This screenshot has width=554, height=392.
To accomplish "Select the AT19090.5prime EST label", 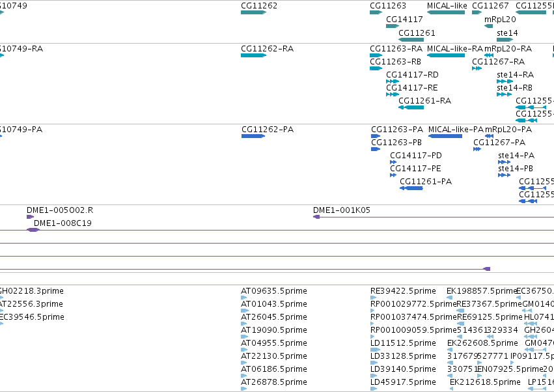I will [274, 330].
